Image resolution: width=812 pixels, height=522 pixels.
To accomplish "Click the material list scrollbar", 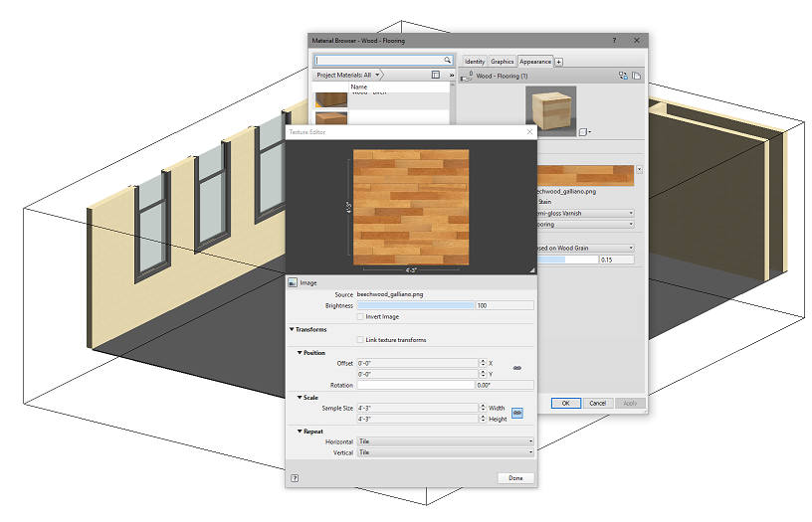I will (x=452, y=103).
